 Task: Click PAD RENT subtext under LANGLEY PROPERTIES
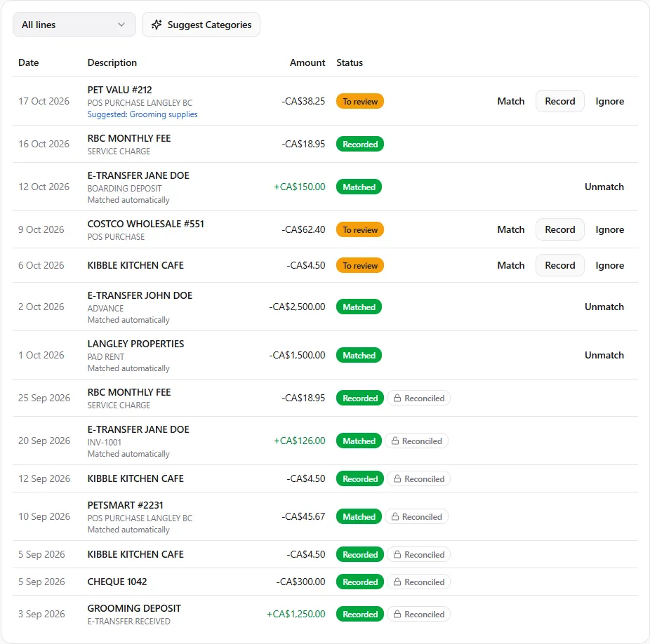[x=106, y=357]
